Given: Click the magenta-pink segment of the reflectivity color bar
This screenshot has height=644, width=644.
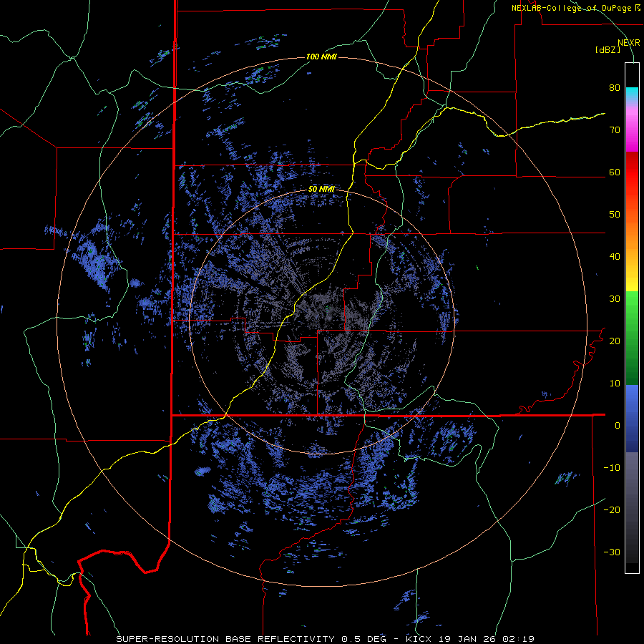Looking at the screenshot, I should pyautogui.click(x=632, y=127).
